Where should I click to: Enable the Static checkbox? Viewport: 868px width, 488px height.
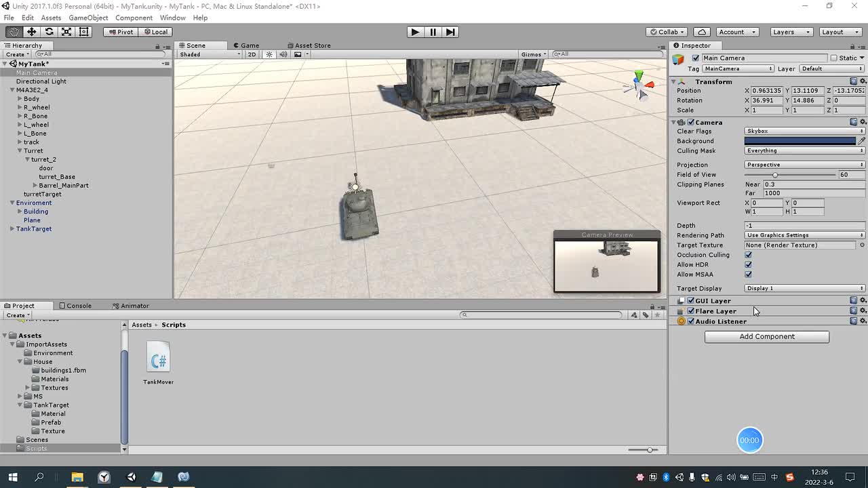pyautogui.click(x=833, y=58)
